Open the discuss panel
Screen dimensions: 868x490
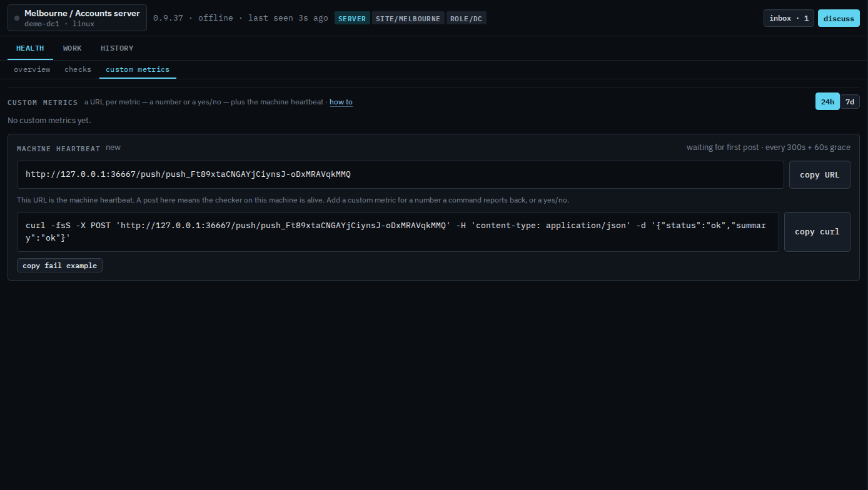[839, 18]
